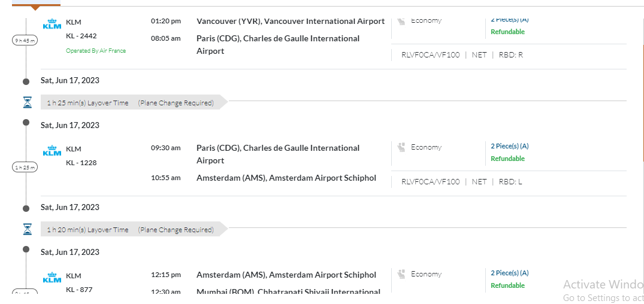Click the orange active tab indicator at top

click(35, 7)
